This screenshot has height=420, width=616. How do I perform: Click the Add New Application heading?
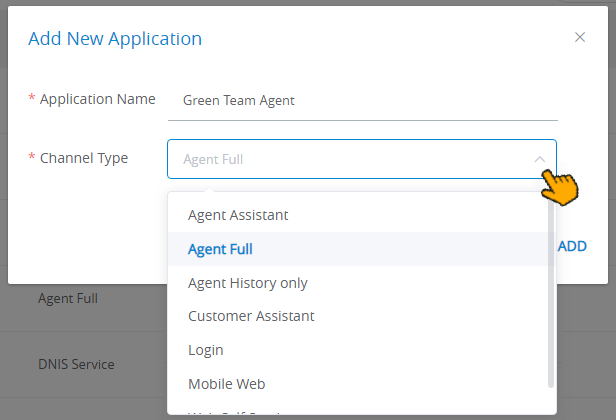(x=115, y=39)
